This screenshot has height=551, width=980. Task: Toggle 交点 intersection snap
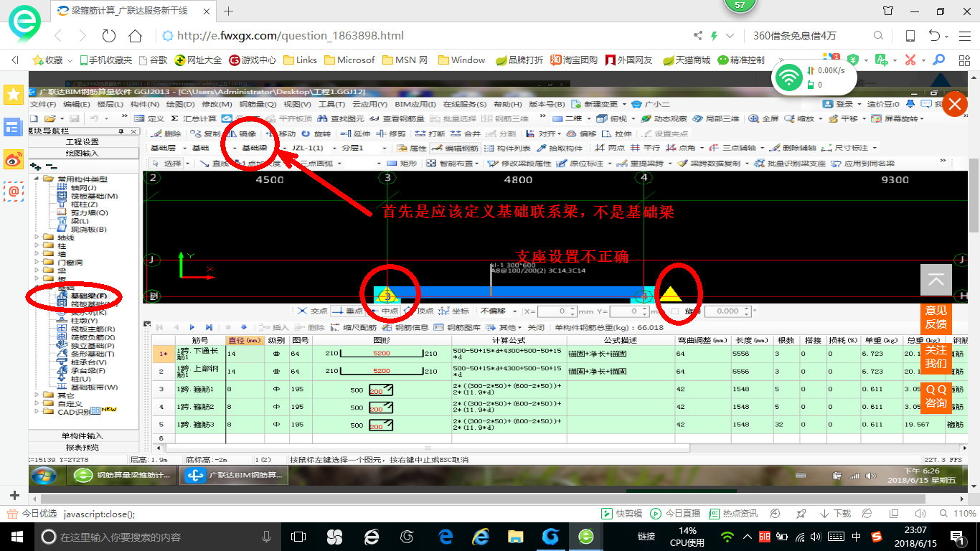314,311
